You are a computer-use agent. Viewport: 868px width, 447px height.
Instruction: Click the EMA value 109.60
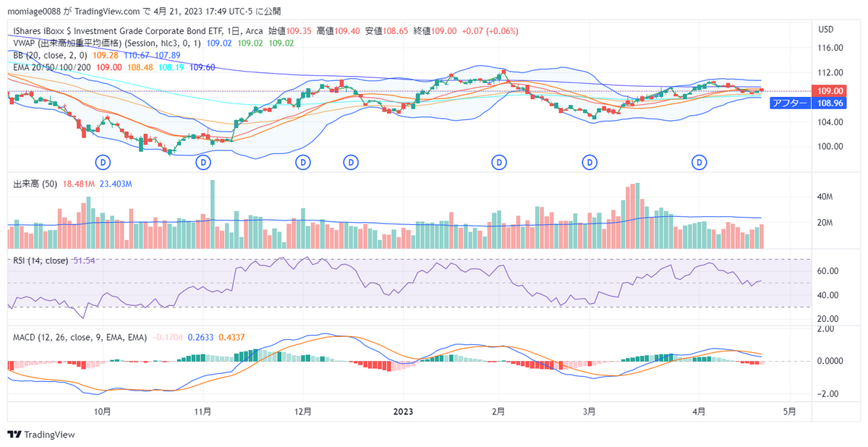[202, 67]
